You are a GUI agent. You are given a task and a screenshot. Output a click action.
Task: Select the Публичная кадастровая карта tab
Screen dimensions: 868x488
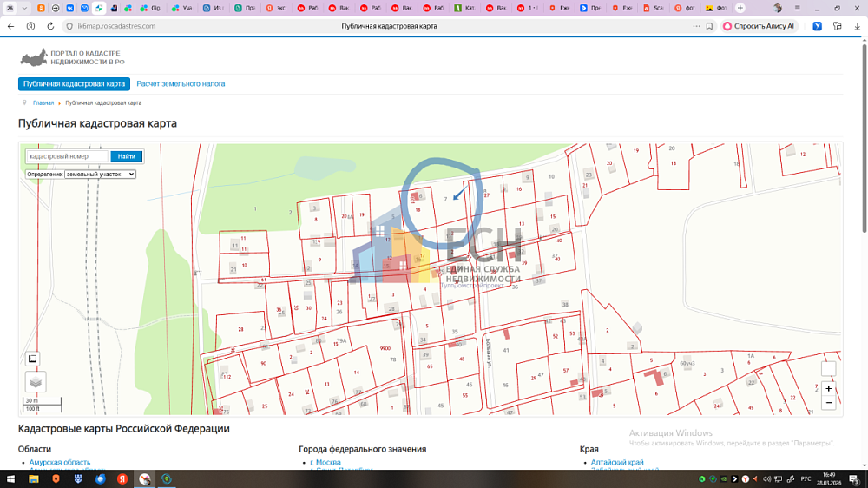tap(74, 84)
